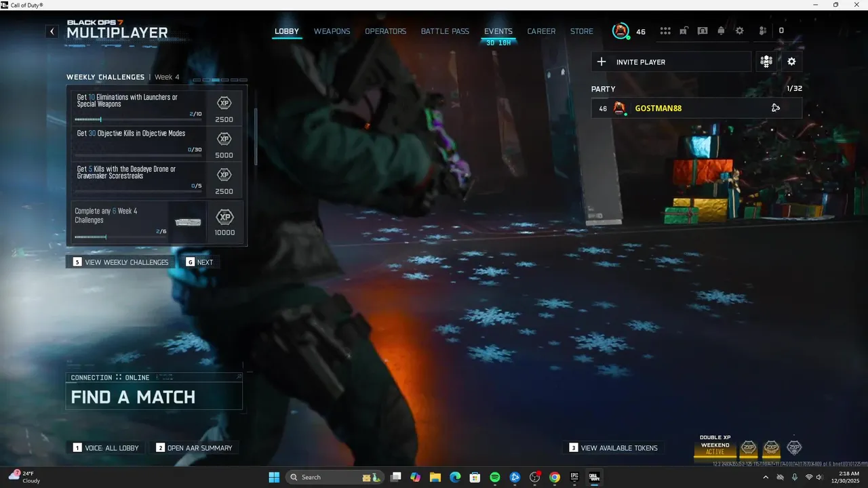Open the Operators tab
This screenshot has width=868, height=488.
pyautogui.click(x=386, y=31)
